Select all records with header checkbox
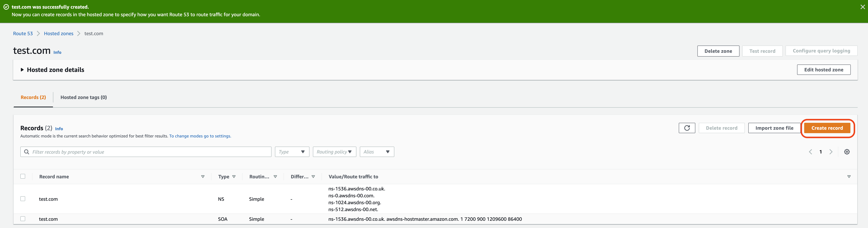 tap(23, 176)
